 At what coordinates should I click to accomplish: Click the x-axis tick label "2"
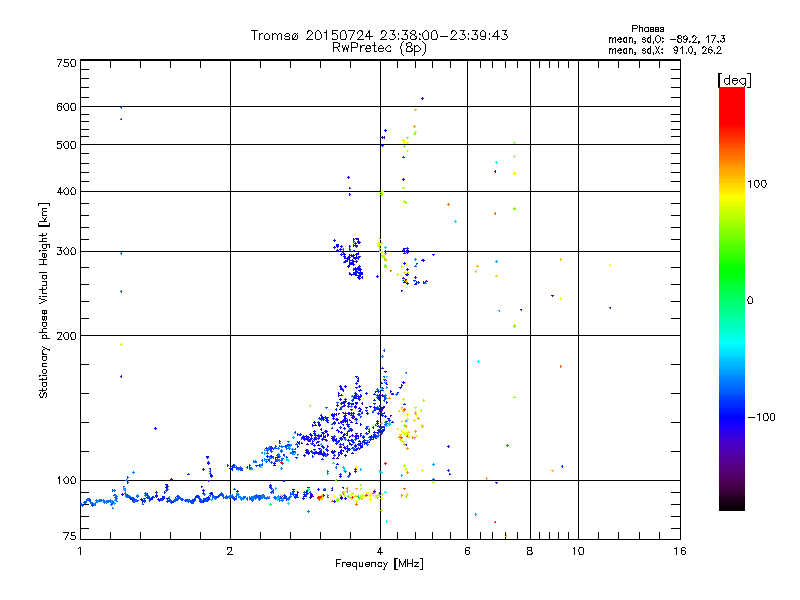[230, 551]
